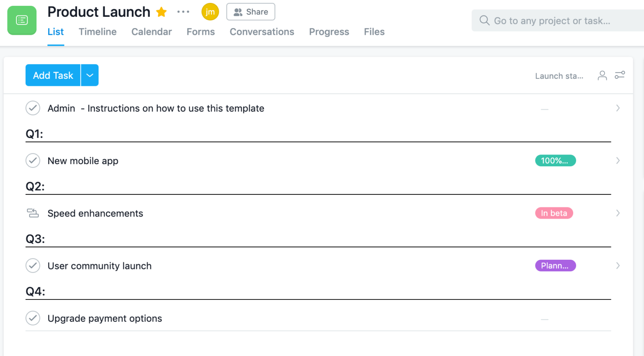Open the three-dot menu beside the project title
Screen dimensions: 644x356
[x=183, y=12]
